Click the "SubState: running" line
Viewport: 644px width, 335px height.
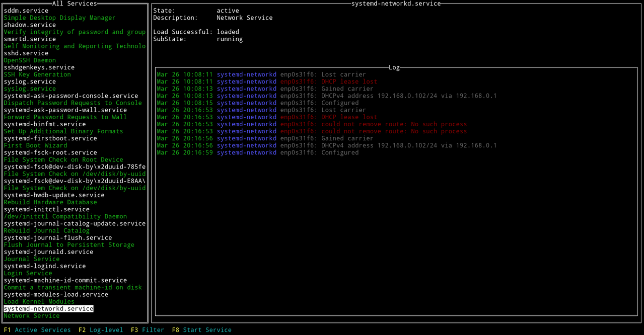[198, 39]
